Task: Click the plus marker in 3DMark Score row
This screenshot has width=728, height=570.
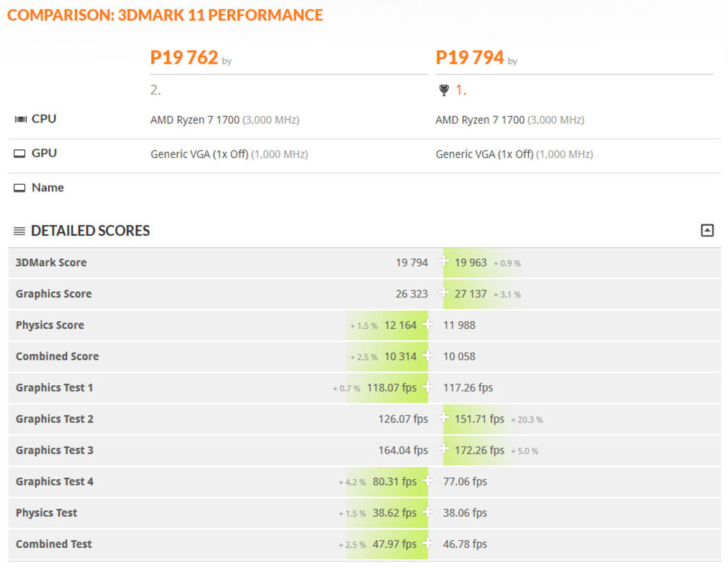Action: click(x=444, y=260)
